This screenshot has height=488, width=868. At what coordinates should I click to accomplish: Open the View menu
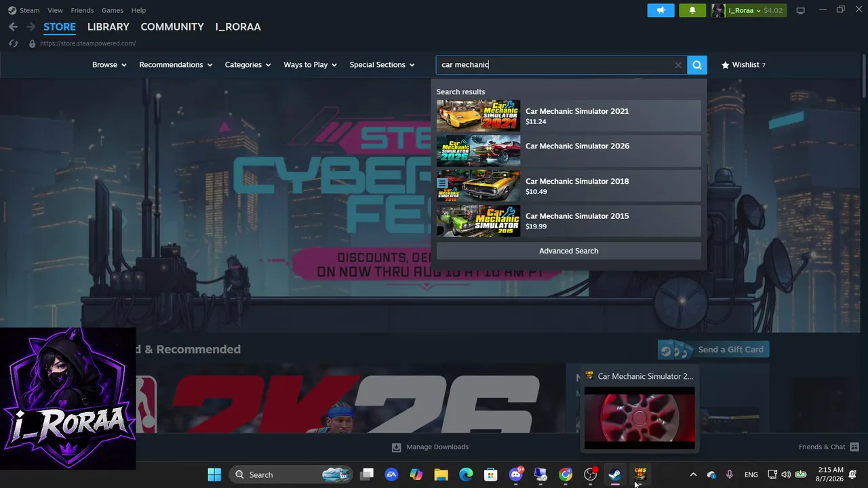[55, 10]
